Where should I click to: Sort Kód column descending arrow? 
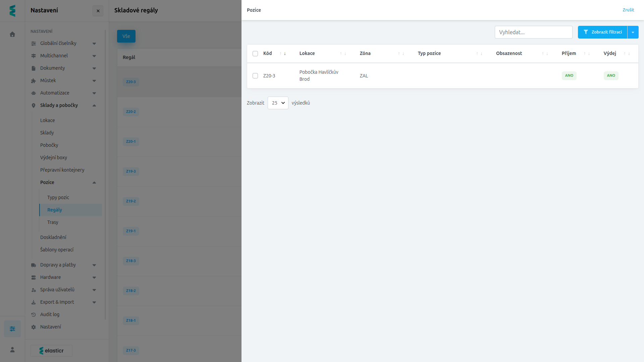[285, 54]
